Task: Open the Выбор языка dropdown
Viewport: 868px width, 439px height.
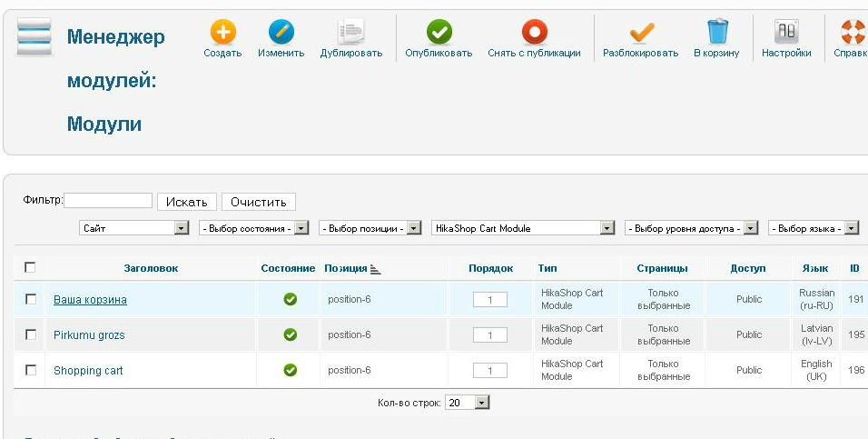Action: click(x=814, y=228)
